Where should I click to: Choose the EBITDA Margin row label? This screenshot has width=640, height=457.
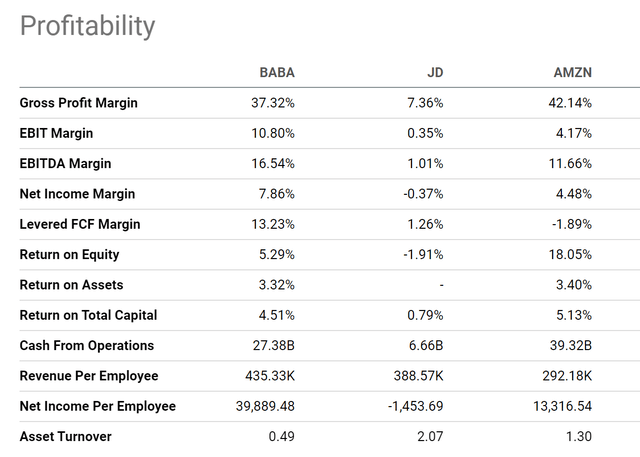pos(66,163)
